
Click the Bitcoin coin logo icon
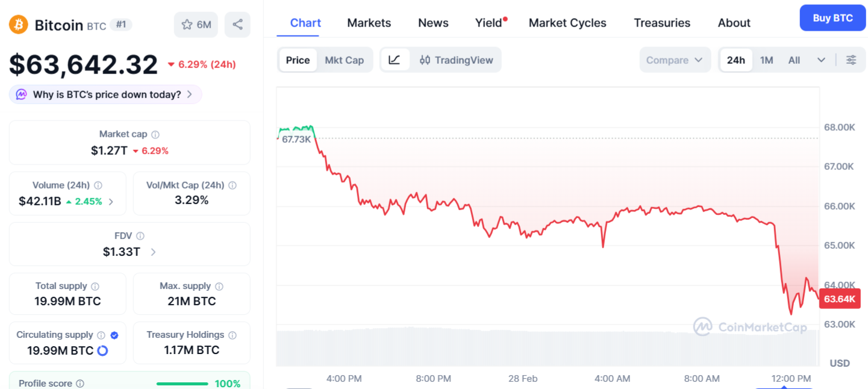(18, 25)
